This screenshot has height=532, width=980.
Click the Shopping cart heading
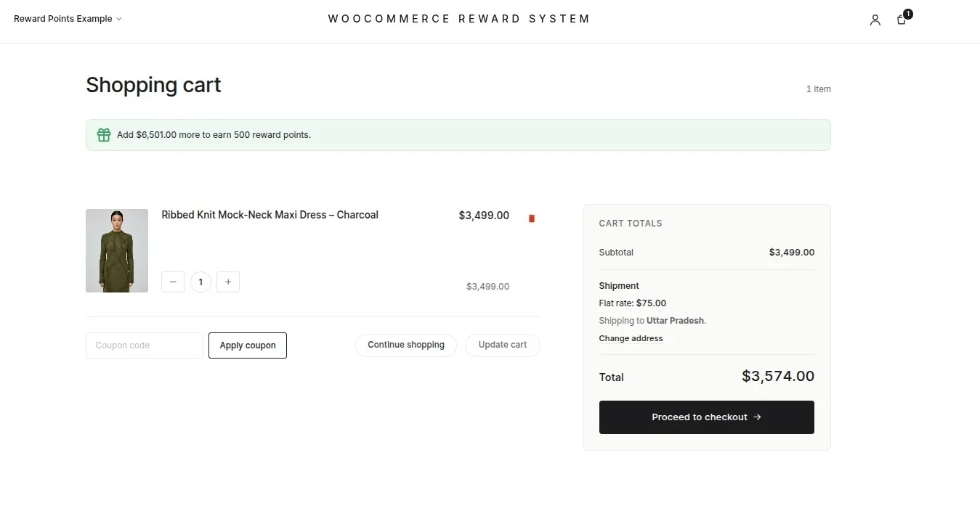(153, 85)
